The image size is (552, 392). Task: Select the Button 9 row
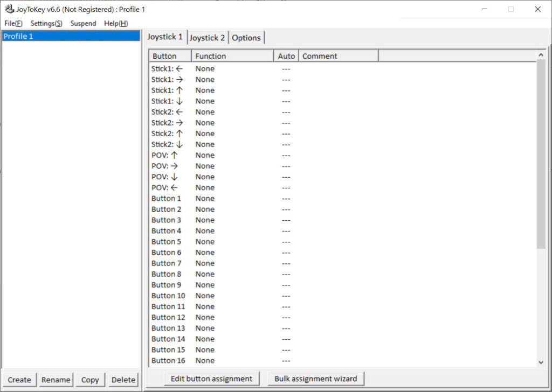coord(342,285)
